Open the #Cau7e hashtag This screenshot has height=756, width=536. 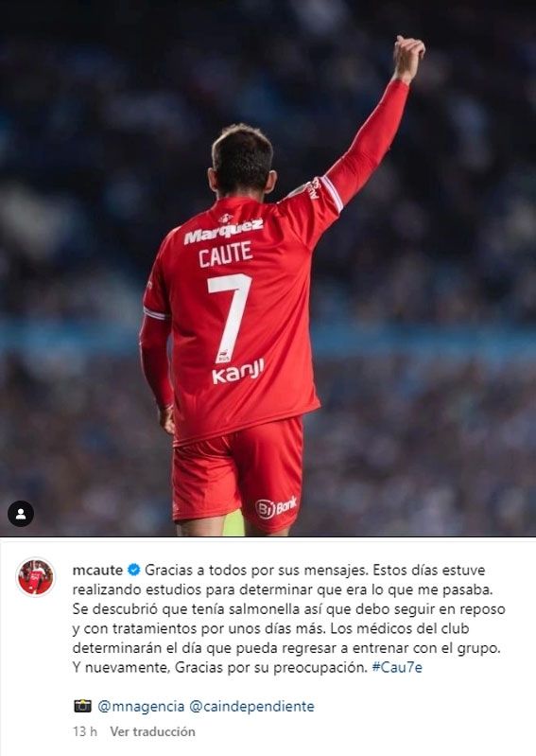pyautogui.click(x=397, y=668)
